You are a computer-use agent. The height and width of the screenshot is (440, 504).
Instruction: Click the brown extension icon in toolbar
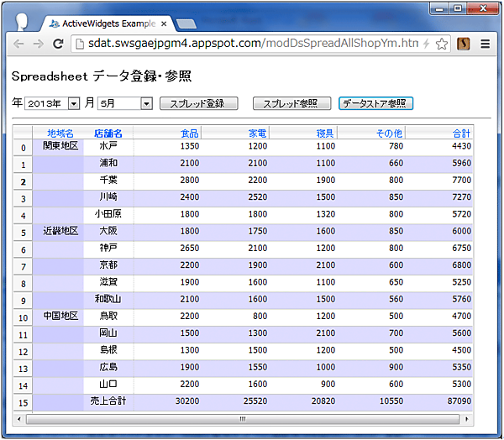point(464,44)
